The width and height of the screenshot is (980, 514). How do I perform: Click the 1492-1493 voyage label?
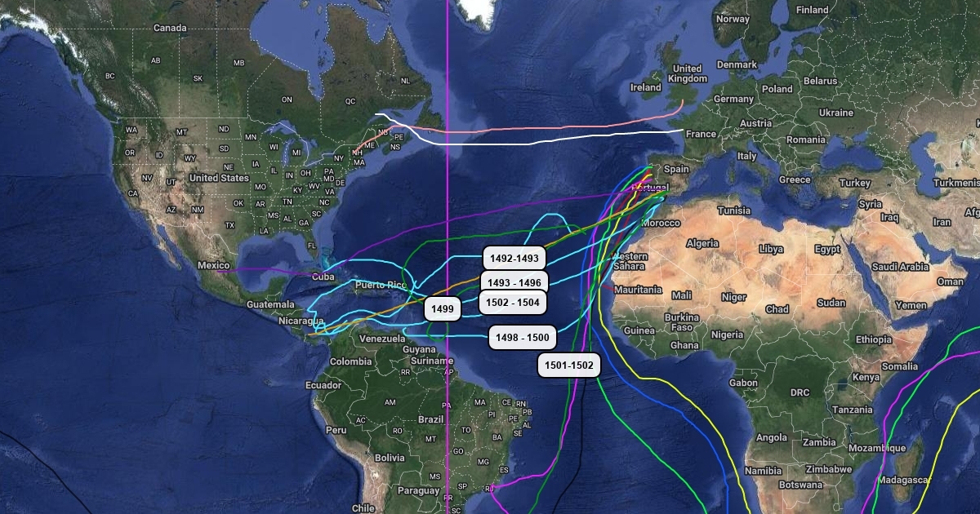pos(514,259)
